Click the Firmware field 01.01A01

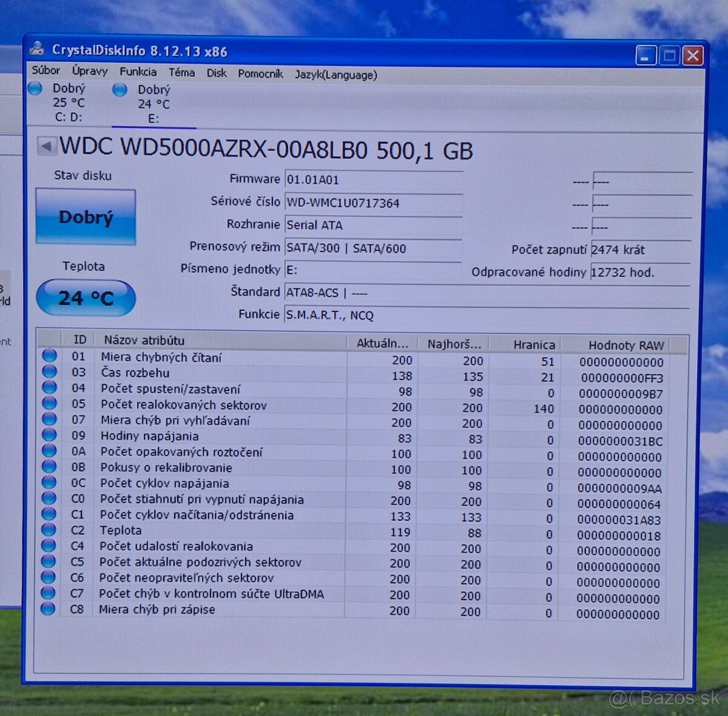(x=373, y=180)
